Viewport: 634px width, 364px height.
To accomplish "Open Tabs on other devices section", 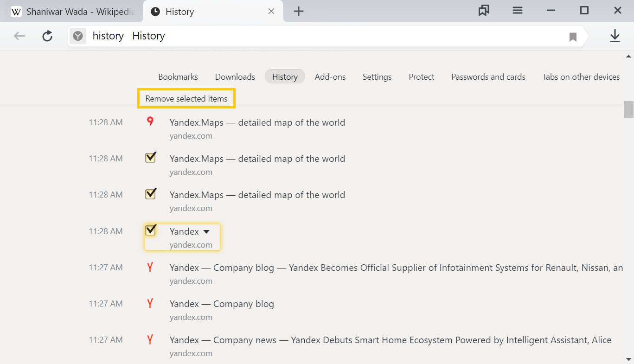I will [581, 77].
